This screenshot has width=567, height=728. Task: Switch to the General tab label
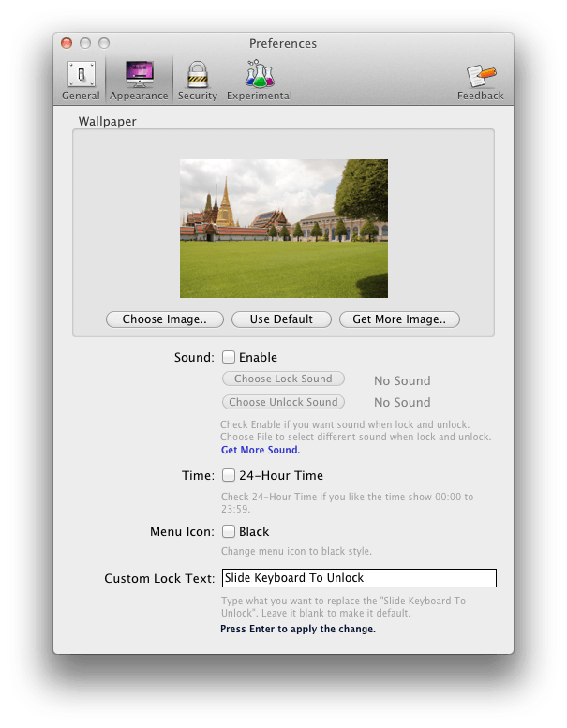point(81,96)
